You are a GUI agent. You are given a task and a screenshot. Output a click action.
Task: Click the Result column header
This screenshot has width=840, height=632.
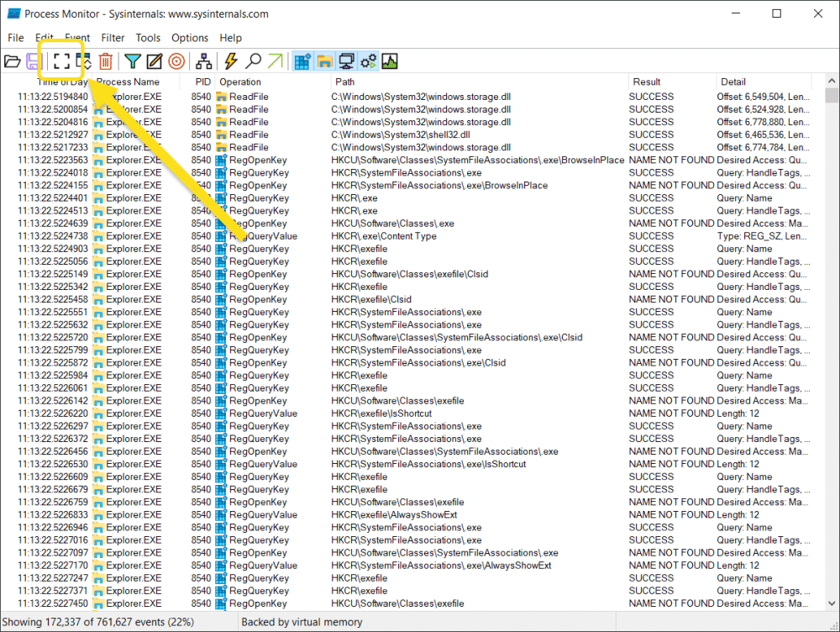pos(672,82)
